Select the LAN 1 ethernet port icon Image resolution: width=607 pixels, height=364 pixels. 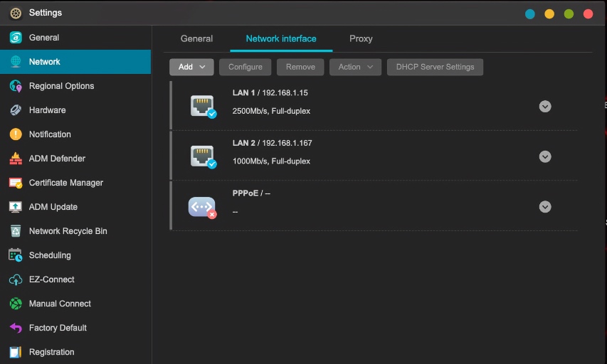pyautogui.click(x=204, y=107)
